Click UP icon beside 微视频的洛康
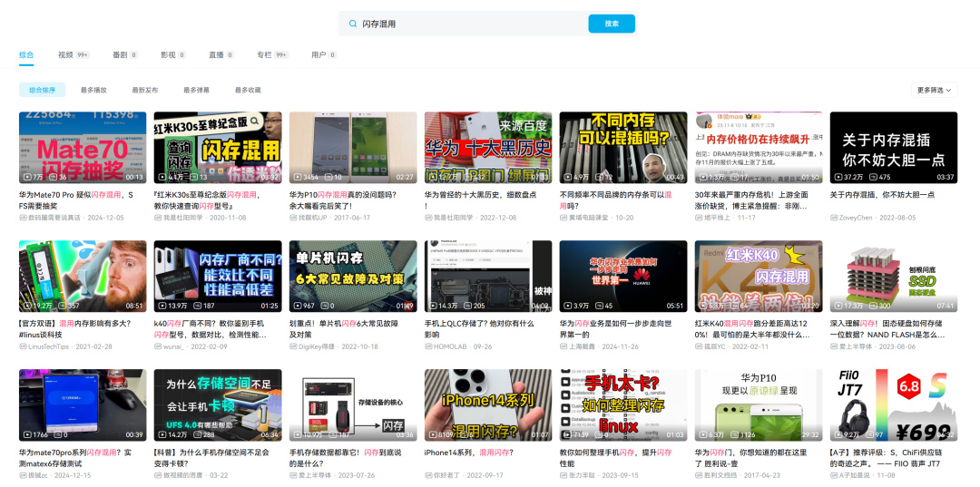Image resolution: width=980 pixels, height=487 pixels. tap(158, 475)
